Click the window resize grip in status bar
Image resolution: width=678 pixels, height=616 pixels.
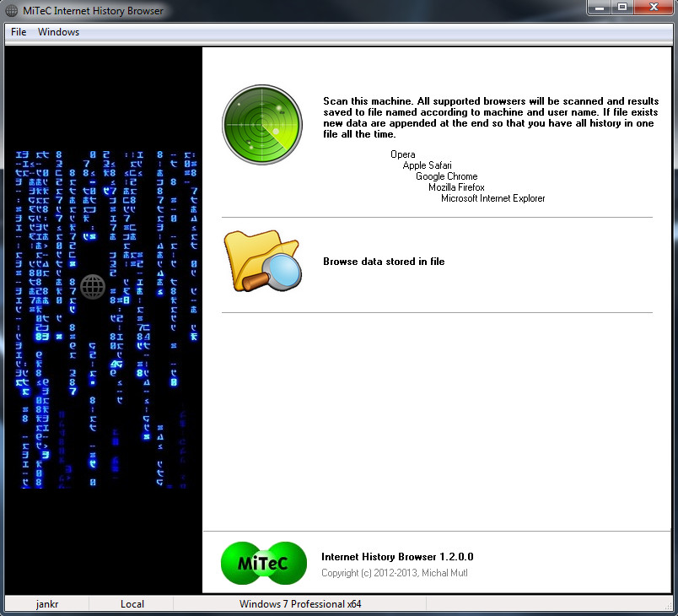(670, 607)
